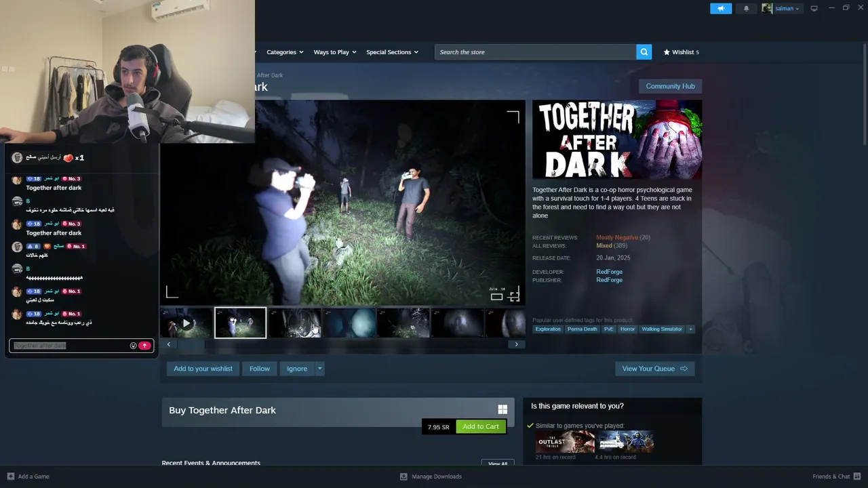Click the 7.95 SR price label
Image resolution: width=868 pixels, height=488 pixels.
pyautogui.click(x=438, y=427)
